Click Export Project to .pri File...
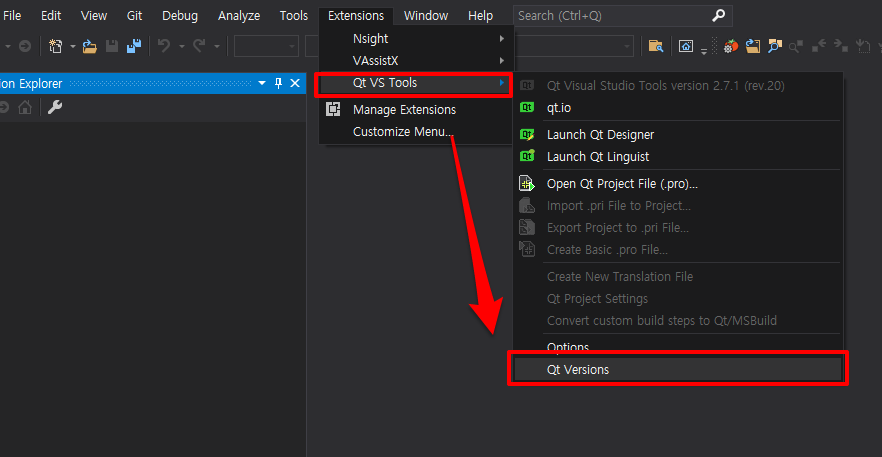 tap(678, 228)
